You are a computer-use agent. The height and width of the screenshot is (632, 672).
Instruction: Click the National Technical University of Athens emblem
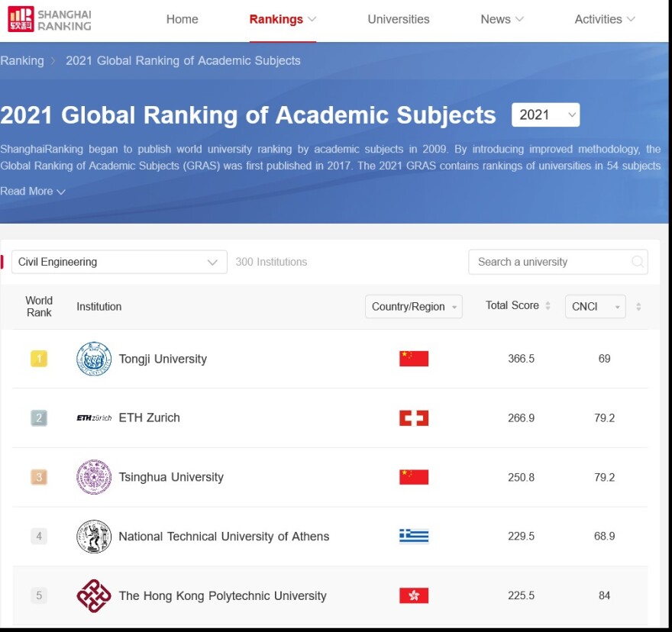(94, 537)
